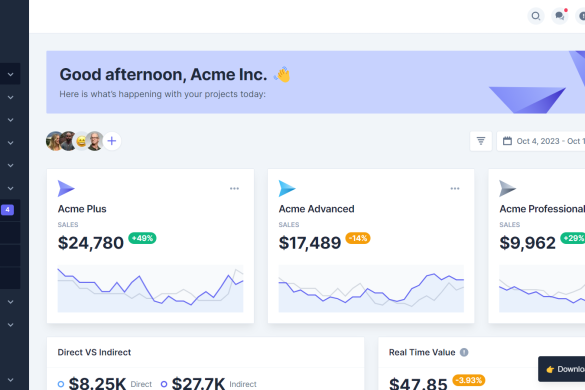
Task: Click the Acme Professional logo arrow
Action: 507,188
